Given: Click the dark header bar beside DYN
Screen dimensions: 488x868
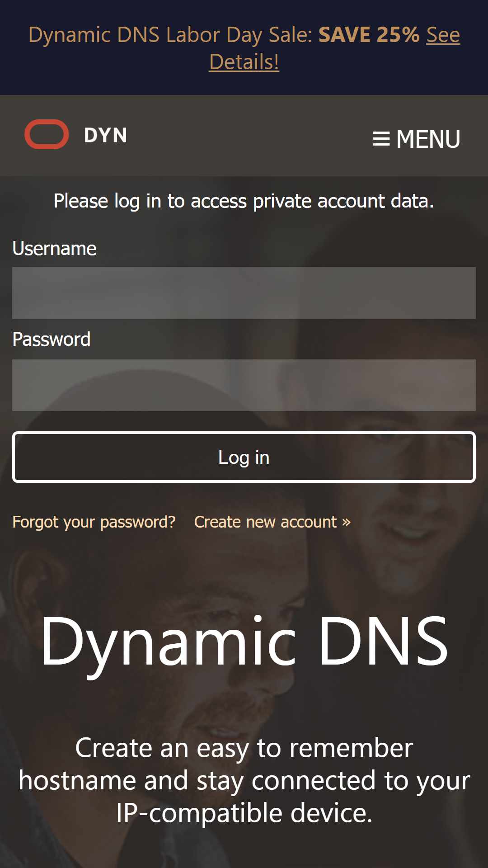Looking at the screenshot, I should pos(249,136).
